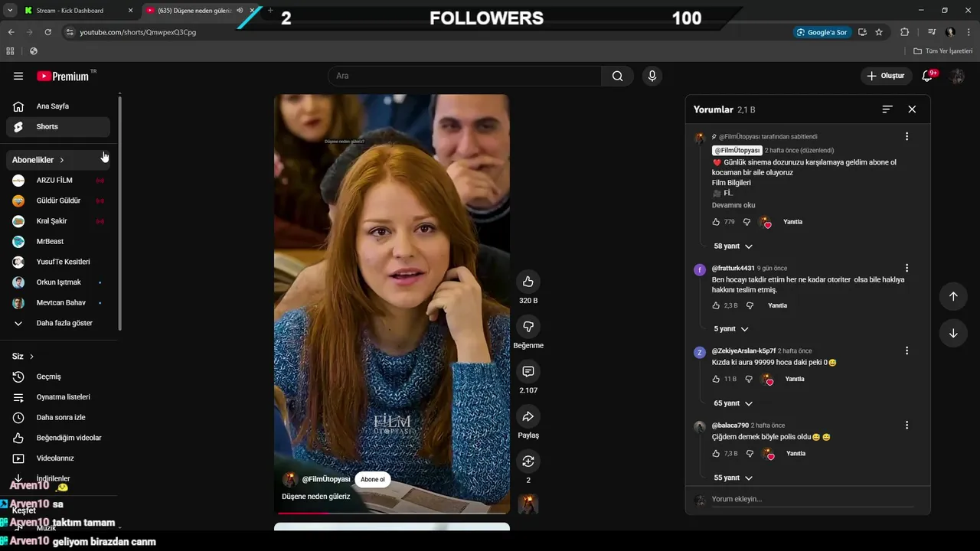Viewport: 980px width, 551px height.
Task: Bookmark page with star icon
Action: 879,32
